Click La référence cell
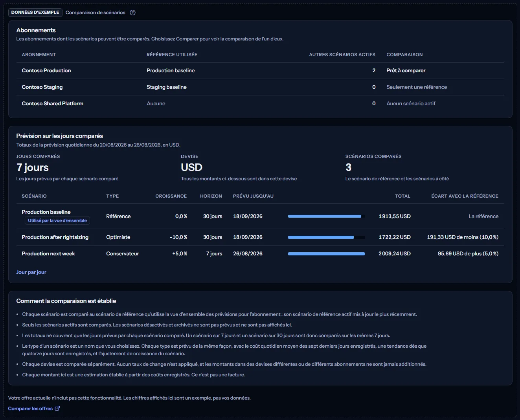Image resolution: width=520 pixels, height=420 pixels. pyautogui.click(x=483, y=216)
